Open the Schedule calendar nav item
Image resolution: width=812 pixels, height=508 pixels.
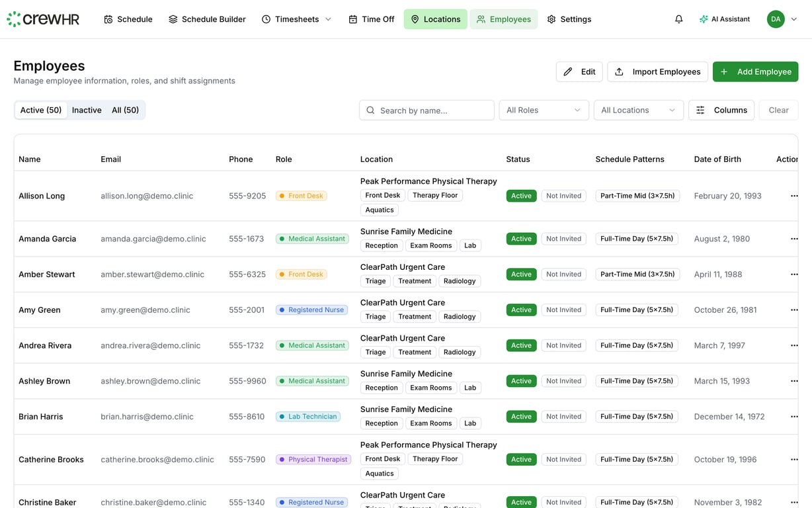128,19
